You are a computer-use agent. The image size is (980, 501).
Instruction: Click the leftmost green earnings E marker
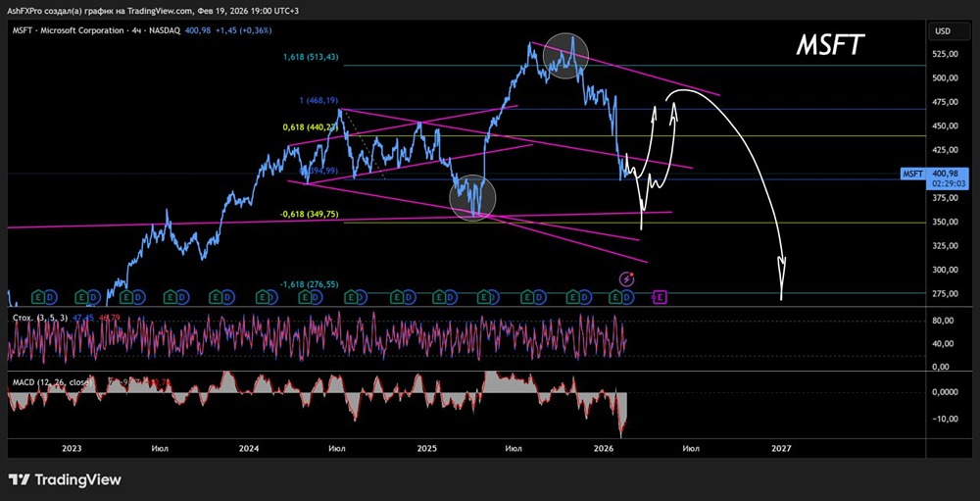[37, 297]
